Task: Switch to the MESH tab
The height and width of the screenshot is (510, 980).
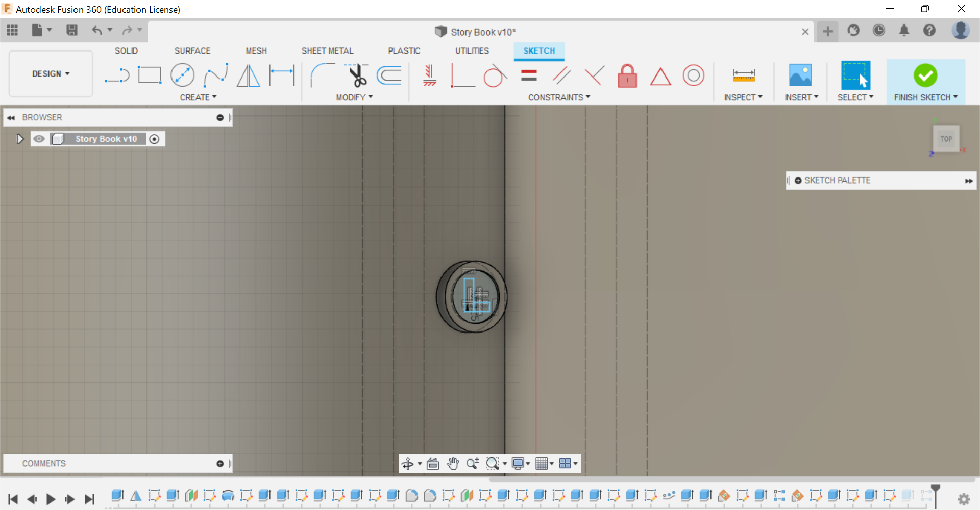Action: pyautogui.click(x=256, y=51)
